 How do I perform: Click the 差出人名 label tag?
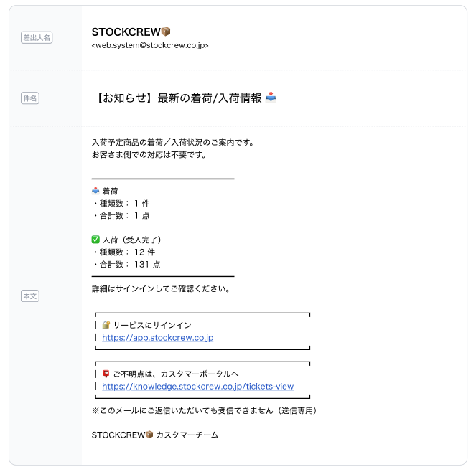pyautogui.click(x=37, y=38)
